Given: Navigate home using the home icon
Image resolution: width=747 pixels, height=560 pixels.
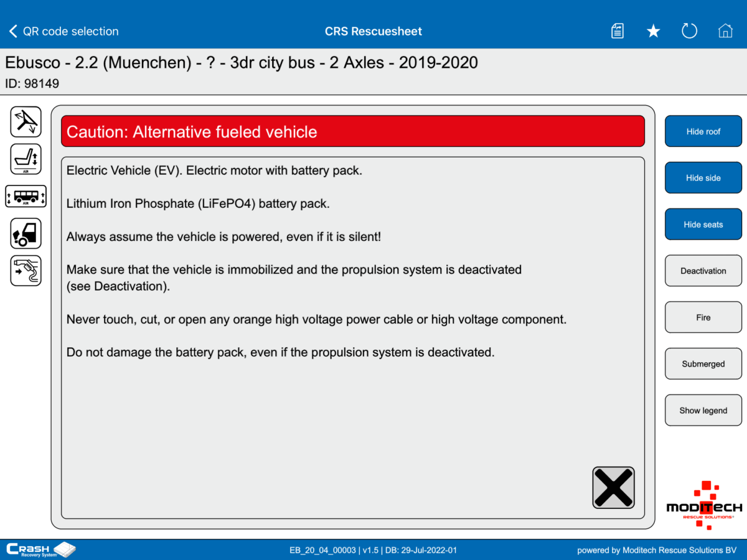Looking at the screenshot, I should pyautogui.click(x=725, y=30).
